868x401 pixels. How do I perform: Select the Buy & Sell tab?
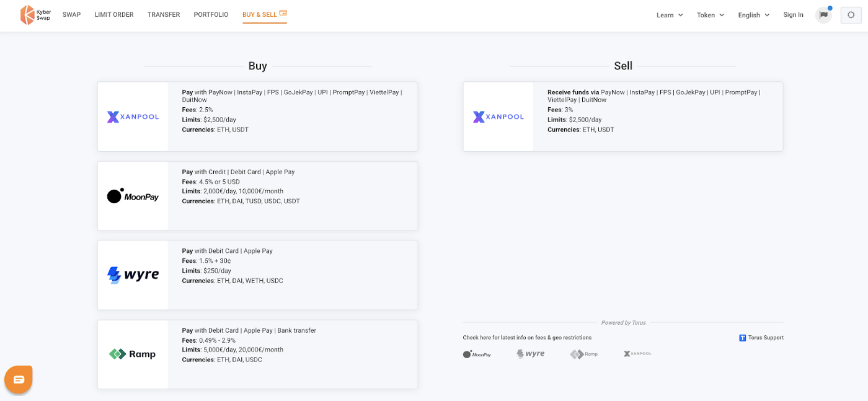(x=265, y=15)
